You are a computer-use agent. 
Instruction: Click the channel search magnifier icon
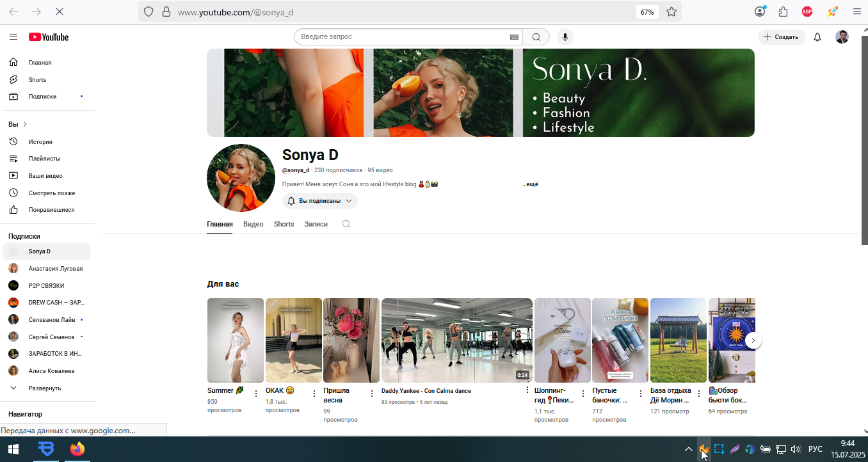346,224
